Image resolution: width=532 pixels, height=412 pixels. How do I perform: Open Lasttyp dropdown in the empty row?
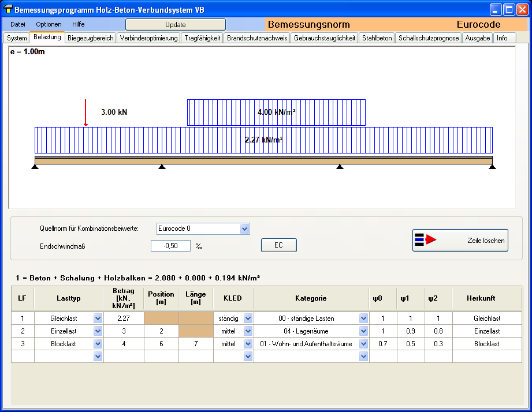[98, 357]
